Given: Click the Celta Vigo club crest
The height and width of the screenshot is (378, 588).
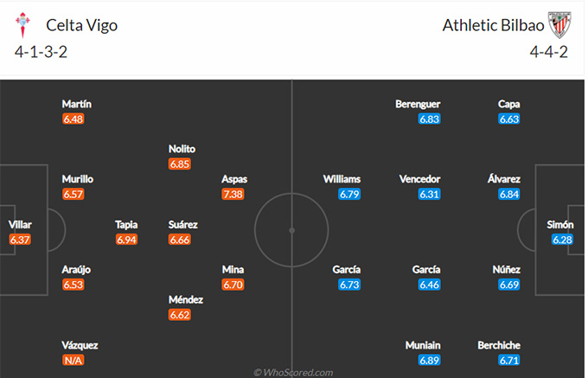Looking at the screenshot, I should click(22, 25).
